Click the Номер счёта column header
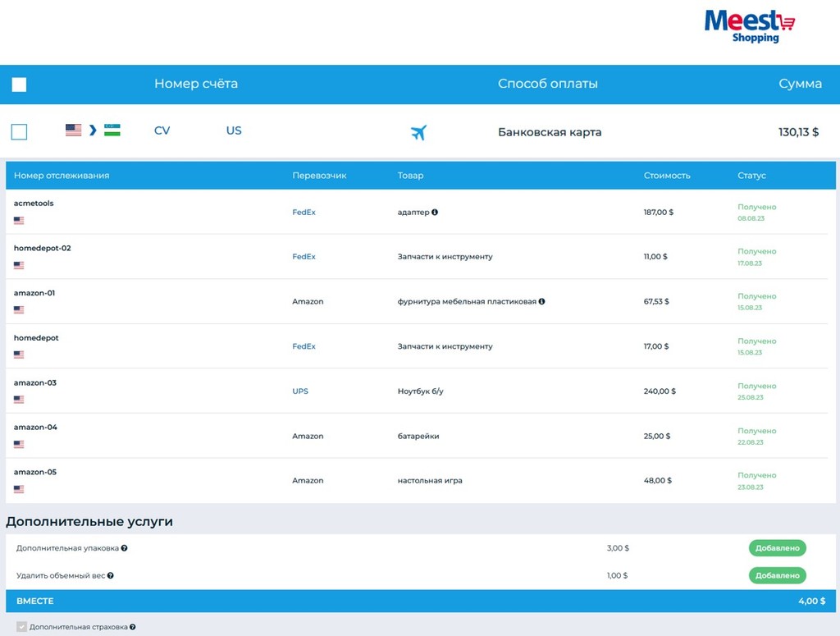This screenshot has width=840, height=636. point(196,84)
